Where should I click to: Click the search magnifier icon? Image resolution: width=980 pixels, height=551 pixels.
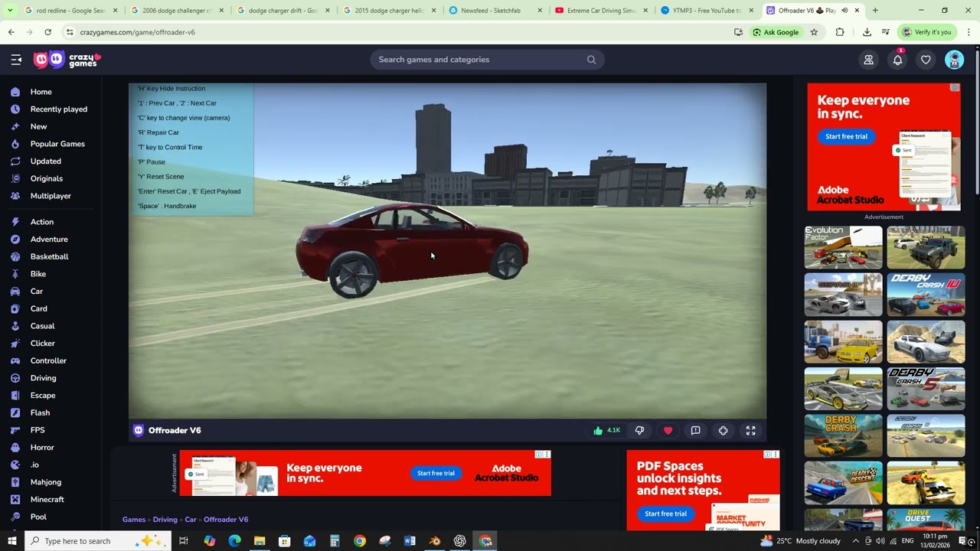(x=591, y=60)
